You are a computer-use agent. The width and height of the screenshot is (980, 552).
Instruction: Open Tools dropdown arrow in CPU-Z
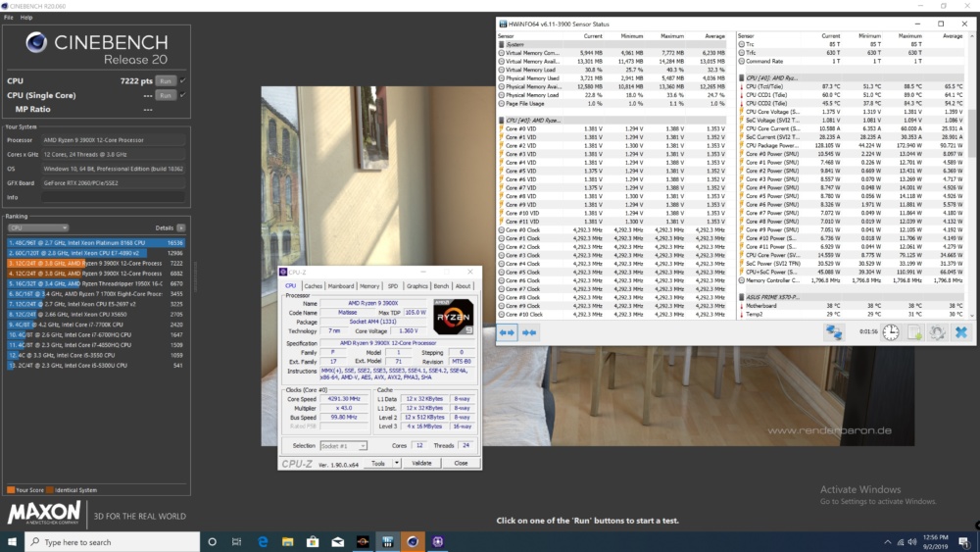[396, 463]
